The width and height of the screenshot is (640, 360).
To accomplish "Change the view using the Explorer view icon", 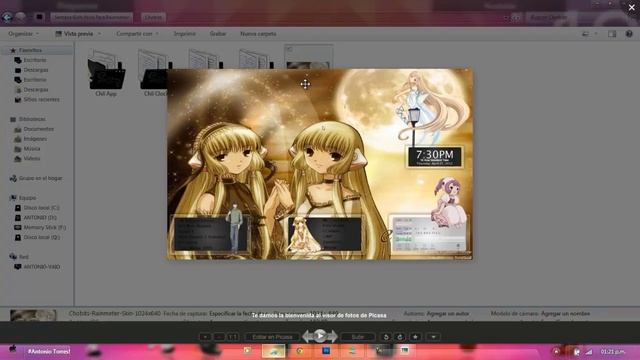I will pos(586,34).
